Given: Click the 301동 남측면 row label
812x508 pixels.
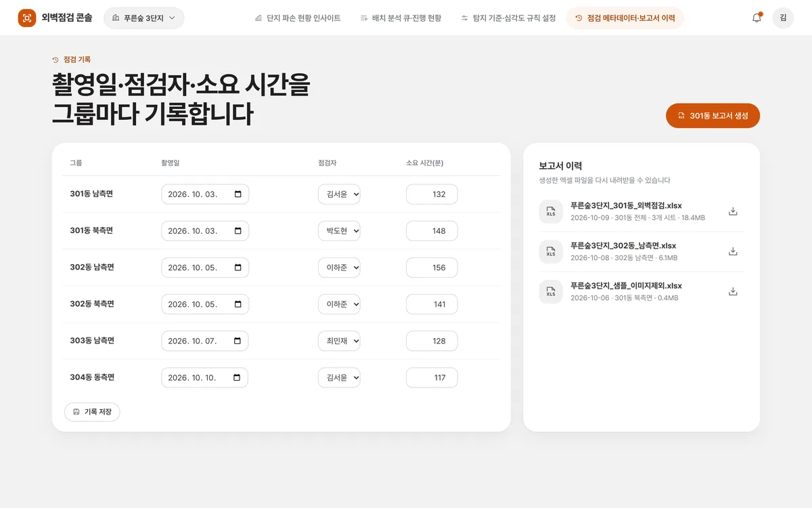Looking at the screenshot, I should (x=91, y=194).
